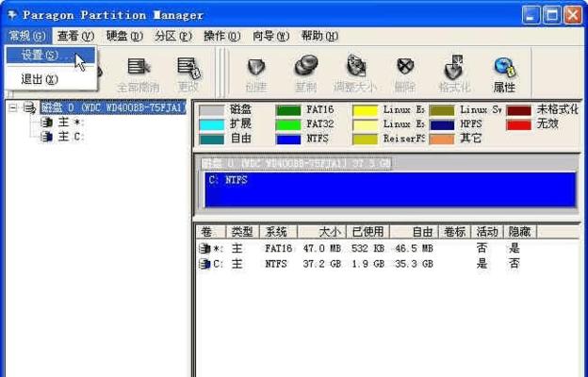Sort by the 活动 column header

coord(487,232)
